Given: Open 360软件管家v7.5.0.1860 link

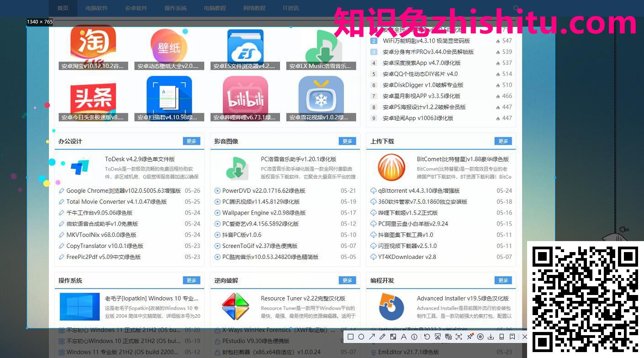Looking at the screenshot, I should tap(422, 202).
